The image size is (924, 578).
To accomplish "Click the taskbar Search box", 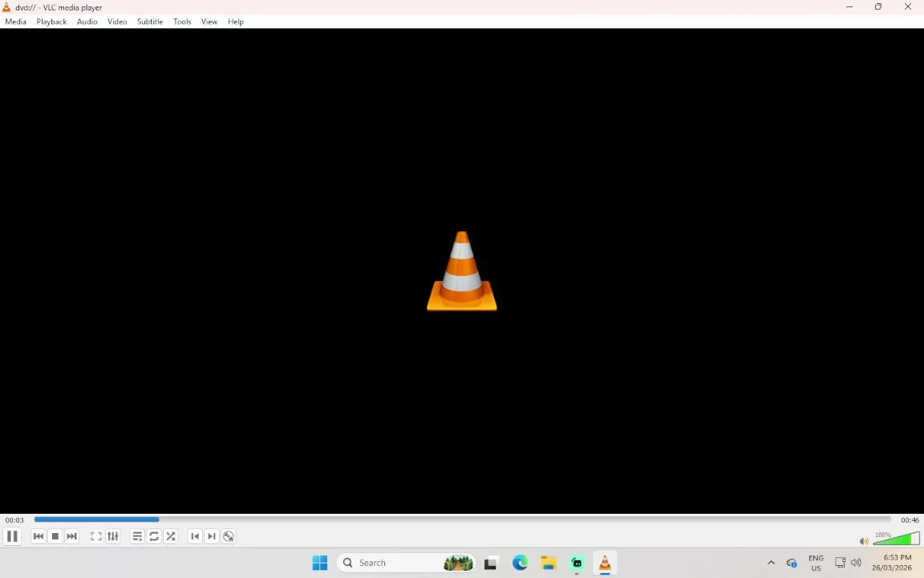I will tap(406, 563).
